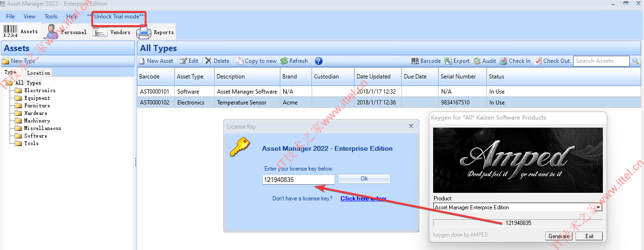Screen dimensions: 644x250
Task: Click the Copy to new icon
Action: [x=240, y=61]
